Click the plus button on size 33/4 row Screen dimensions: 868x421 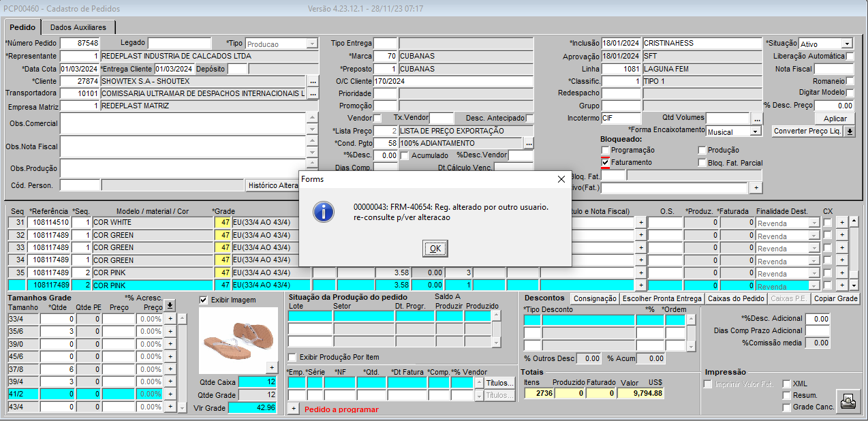coord(171,319)
